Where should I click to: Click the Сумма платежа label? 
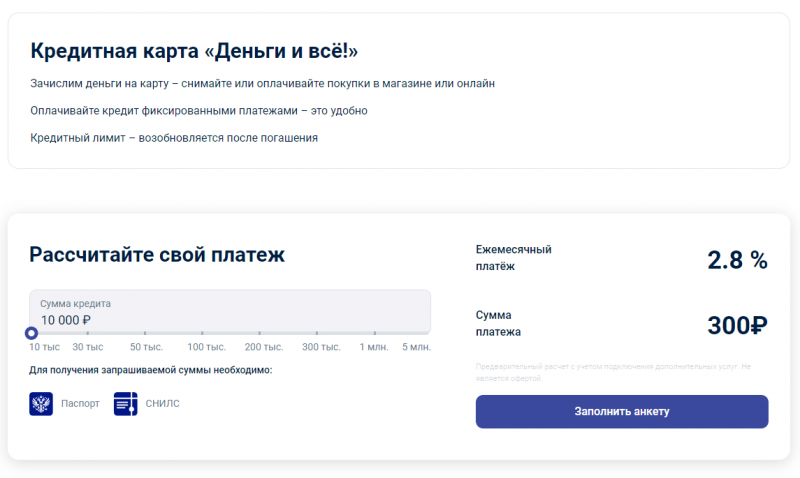(x=498, y=323)
